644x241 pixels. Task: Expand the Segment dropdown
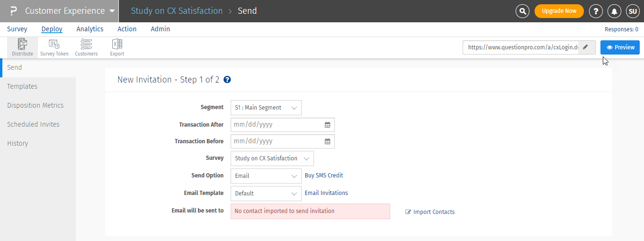tap(266, 108)
